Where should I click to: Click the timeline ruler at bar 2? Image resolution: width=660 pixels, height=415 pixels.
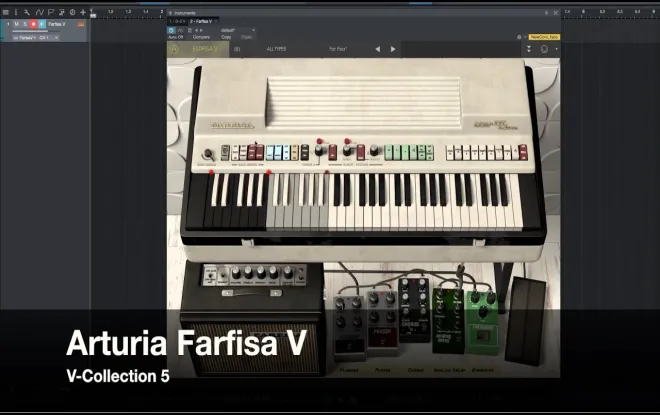[162, 12]
